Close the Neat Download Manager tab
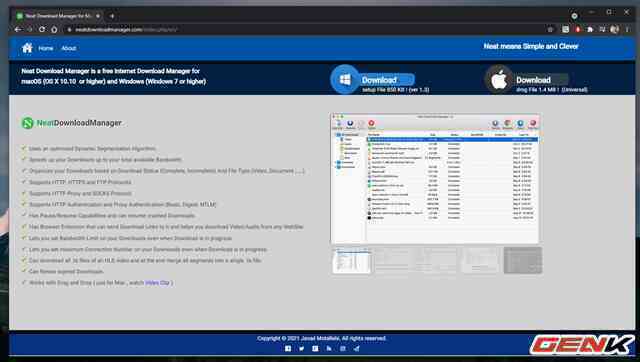This screenshot has width=640, height=362. (x=98, y=16)
